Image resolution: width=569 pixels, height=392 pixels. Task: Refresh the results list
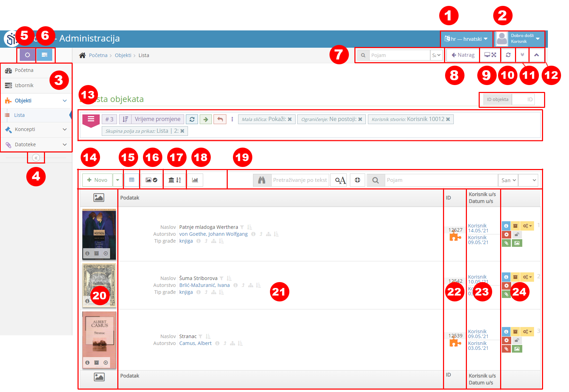pyautogui.click(x=508, y=55)
